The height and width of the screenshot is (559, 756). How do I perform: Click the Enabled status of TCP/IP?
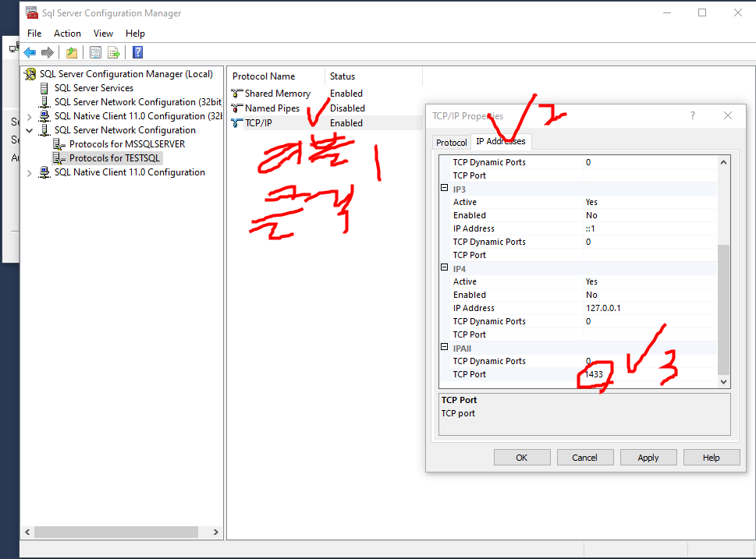pos(346,123)
